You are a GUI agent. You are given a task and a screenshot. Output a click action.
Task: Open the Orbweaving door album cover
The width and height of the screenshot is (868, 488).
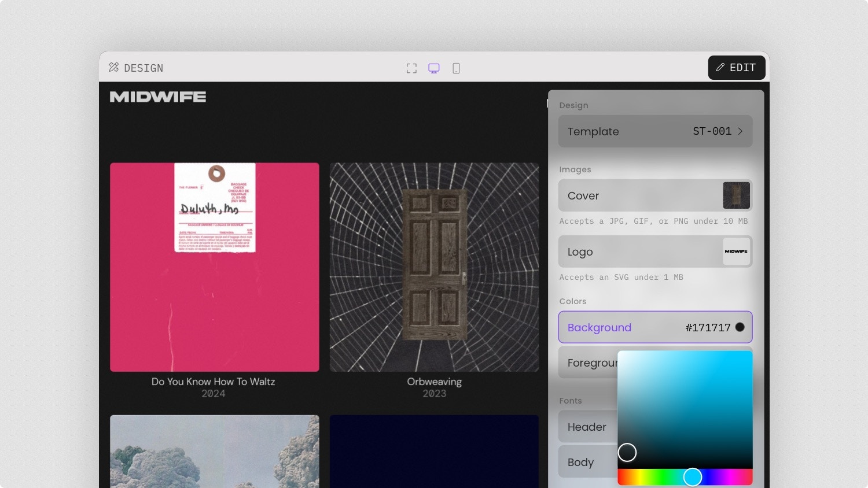tap(434, 267)
